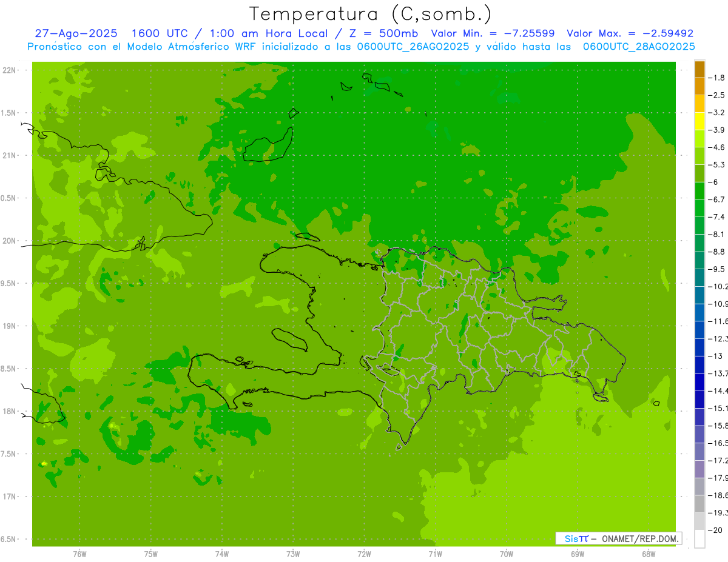Click the '22N' latitude label
This screenshot has width=728, height=562.
point(10,70)
